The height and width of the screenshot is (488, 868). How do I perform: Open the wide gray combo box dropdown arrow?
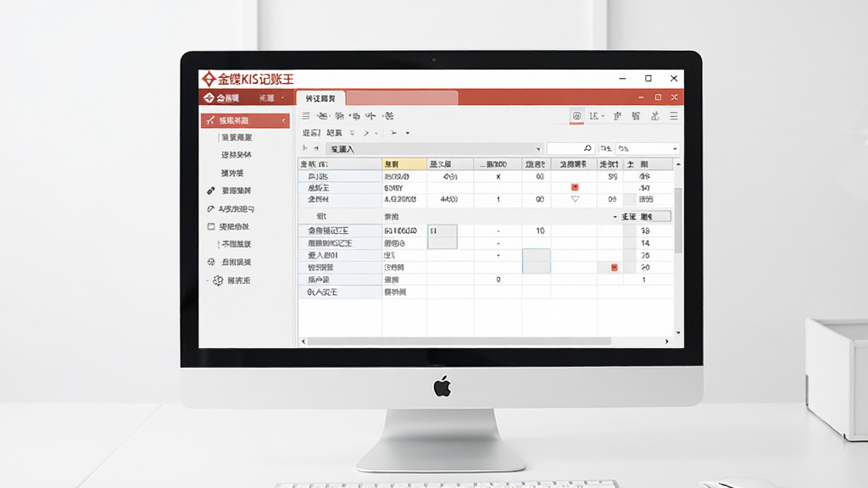(x=538, y=149)
